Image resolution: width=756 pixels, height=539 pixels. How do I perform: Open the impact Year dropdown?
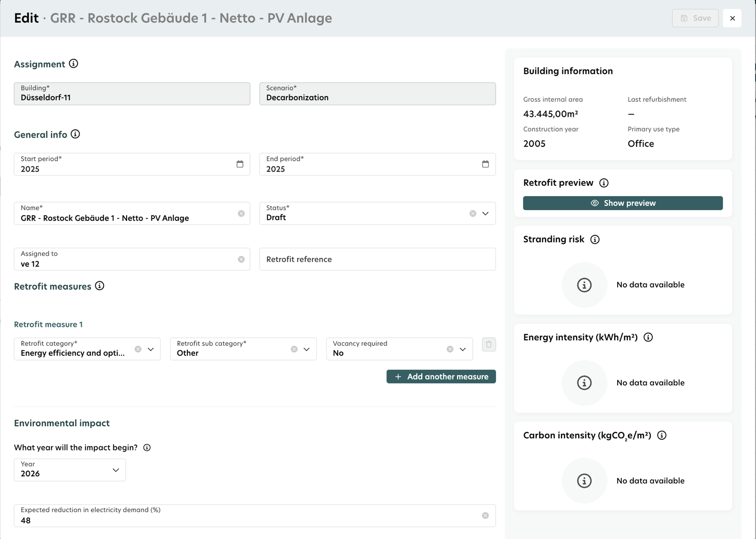tap(115, 470)
